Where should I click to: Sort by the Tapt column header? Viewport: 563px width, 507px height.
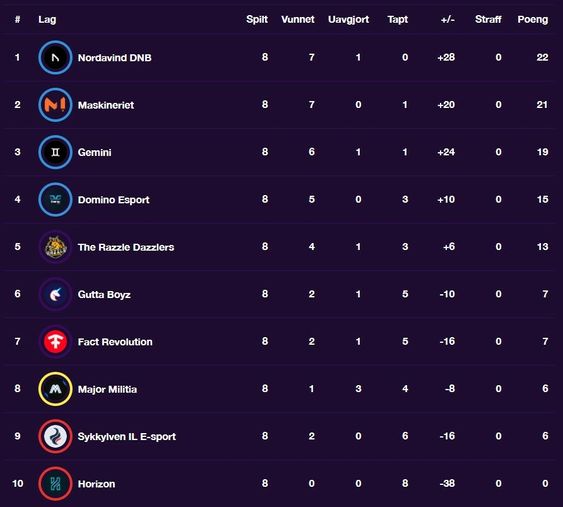click(x=397, y=20)
